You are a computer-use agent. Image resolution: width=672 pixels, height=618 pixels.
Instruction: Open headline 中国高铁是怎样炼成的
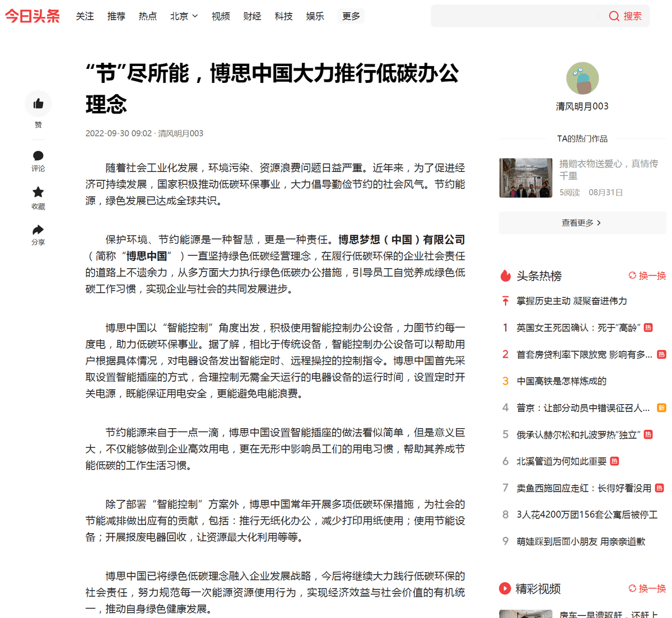561,381
